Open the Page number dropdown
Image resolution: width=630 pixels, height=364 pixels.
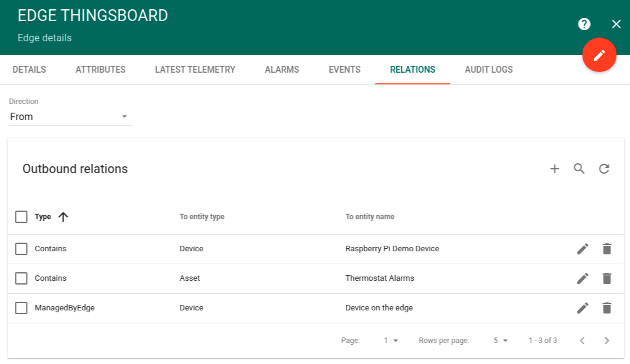point(391,341)
